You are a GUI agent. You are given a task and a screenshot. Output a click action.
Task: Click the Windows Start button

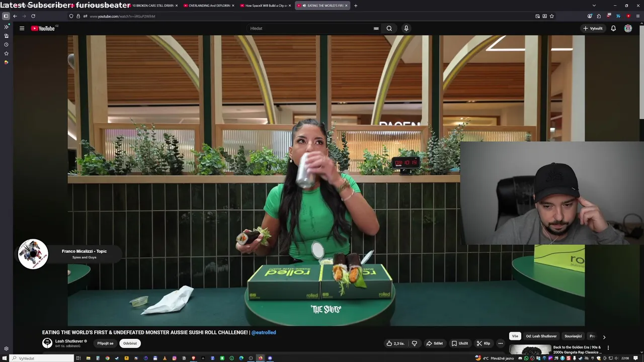pyautogui.click(x=4, y=358)
